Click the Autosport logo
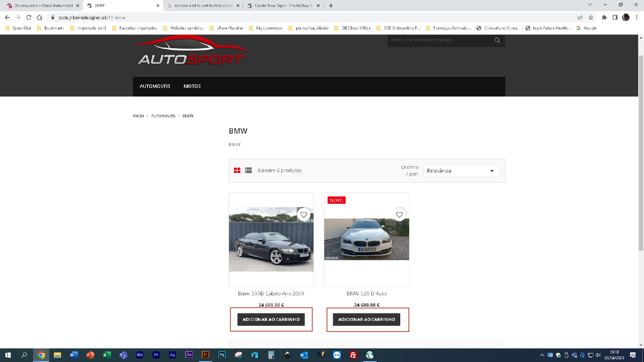This screenshot has height=362, width=644. click(x=192, y=51)
